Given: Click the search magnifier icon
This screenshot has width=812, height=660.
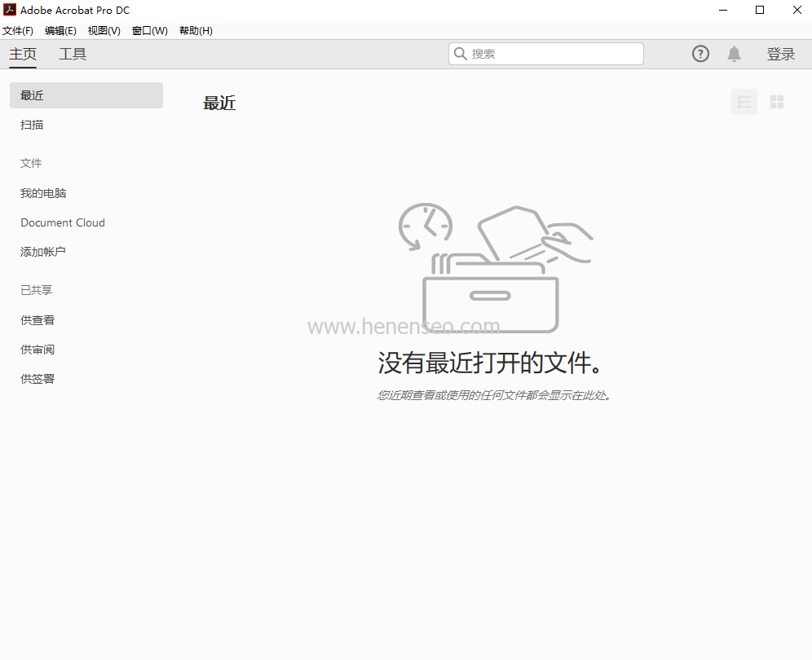Looking at the screenshot, I should point(460,54).
